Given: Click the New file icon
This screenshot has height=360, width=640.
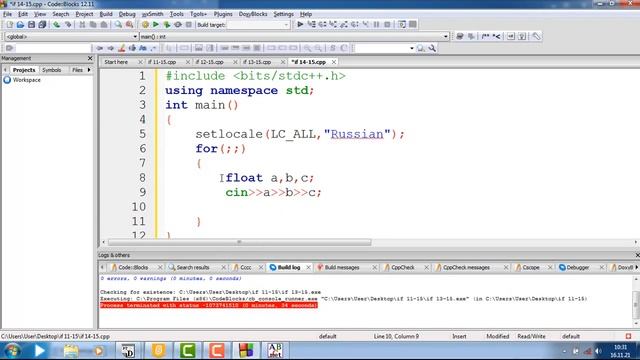Looking at the screenshot, I should 10,24.
